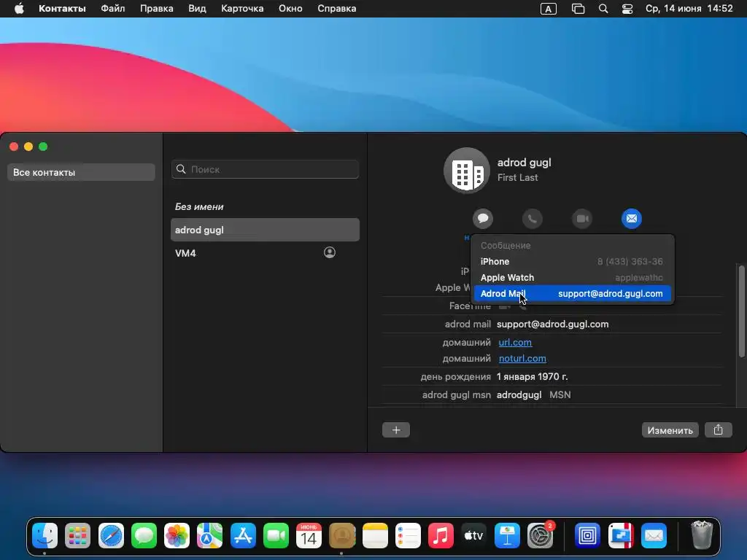Open Messages from the Dock
Screen dimensions: 747x560
click(x=144, y=536)
